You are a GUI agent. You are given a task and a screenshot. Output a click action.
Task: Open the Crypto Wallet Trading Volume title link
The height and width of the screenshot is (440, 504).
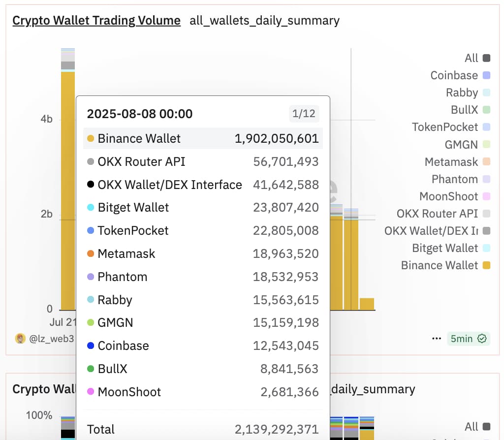(x=96, y=21)
